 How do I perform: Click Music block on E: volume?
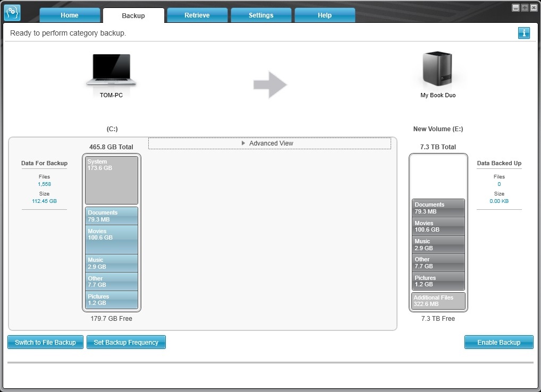438,245
